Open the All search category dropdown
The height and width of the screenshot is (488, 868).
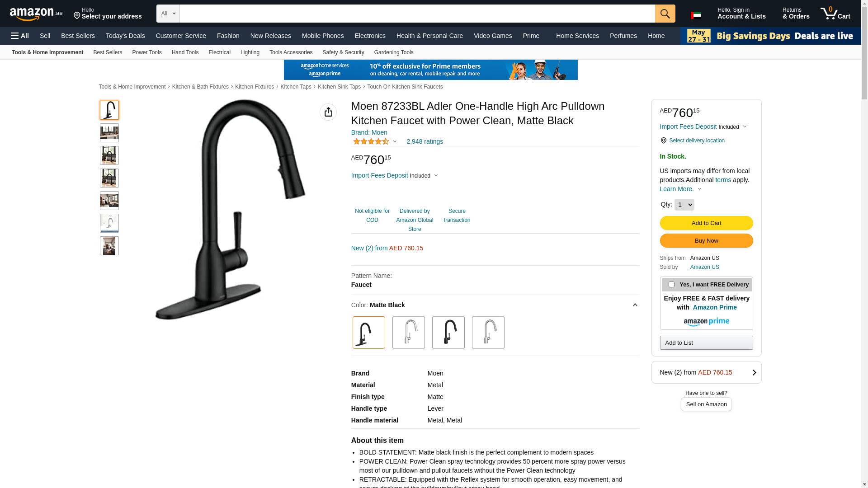pos(168,14)
